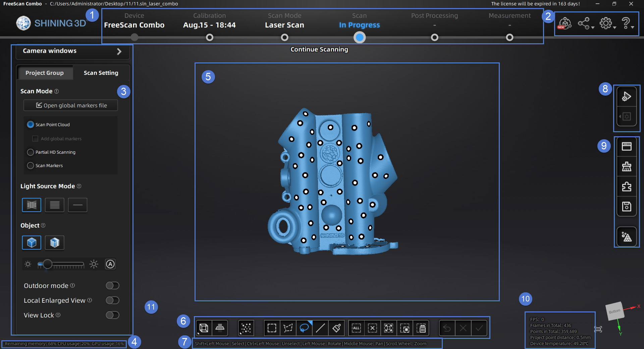
Task: Open the Scan Setting tab
Action: [101, 72]
